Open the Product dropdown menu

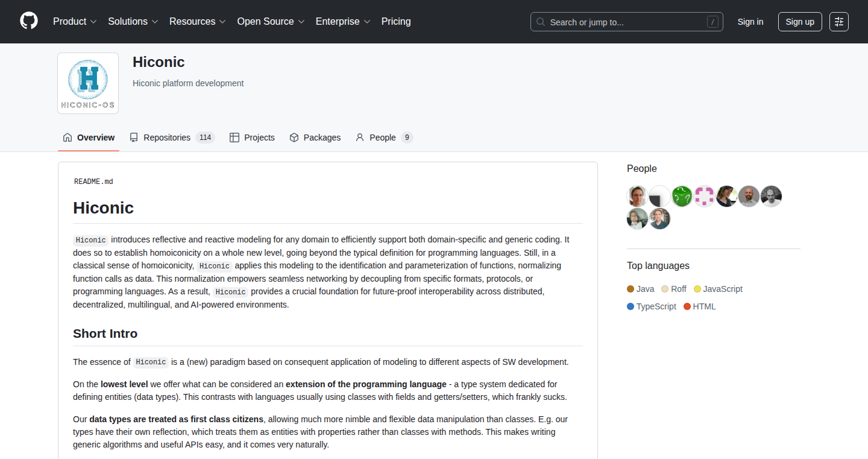click(x=75, y=22)
